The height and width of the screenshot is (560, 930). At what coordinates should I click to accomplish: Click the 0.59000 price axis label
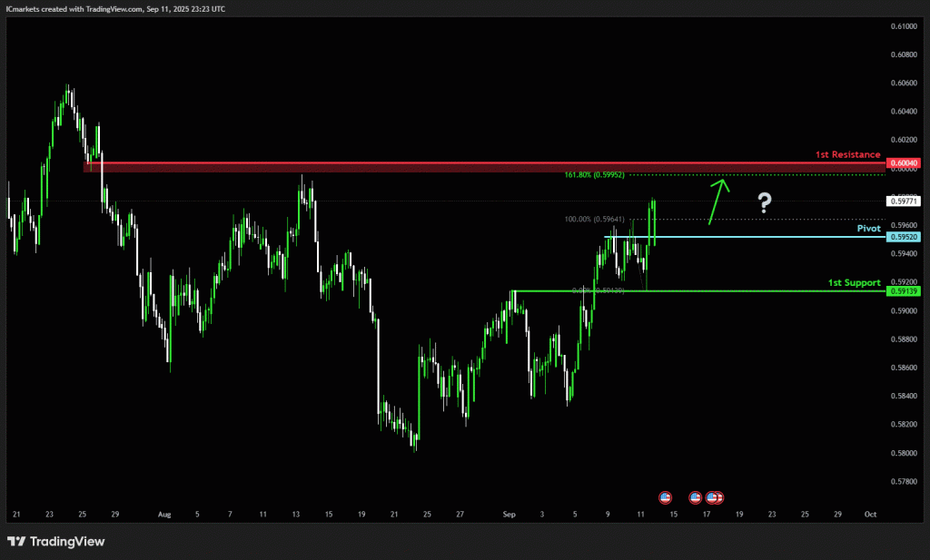click(x=904, y=310)
